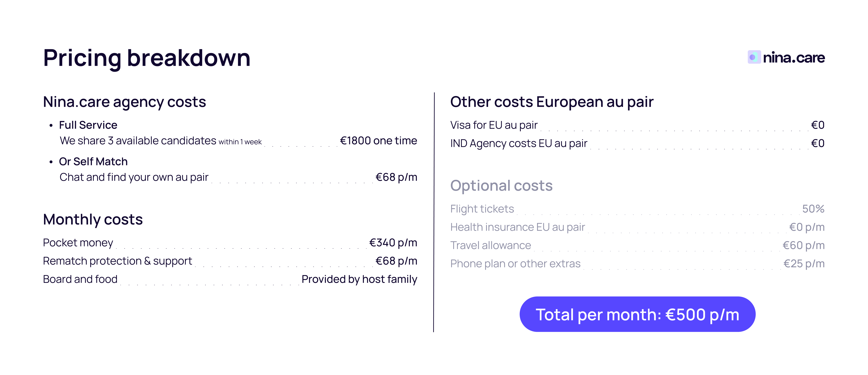
Task: Click the Flight tickets 50% value
Action: [x=813, y=209]
